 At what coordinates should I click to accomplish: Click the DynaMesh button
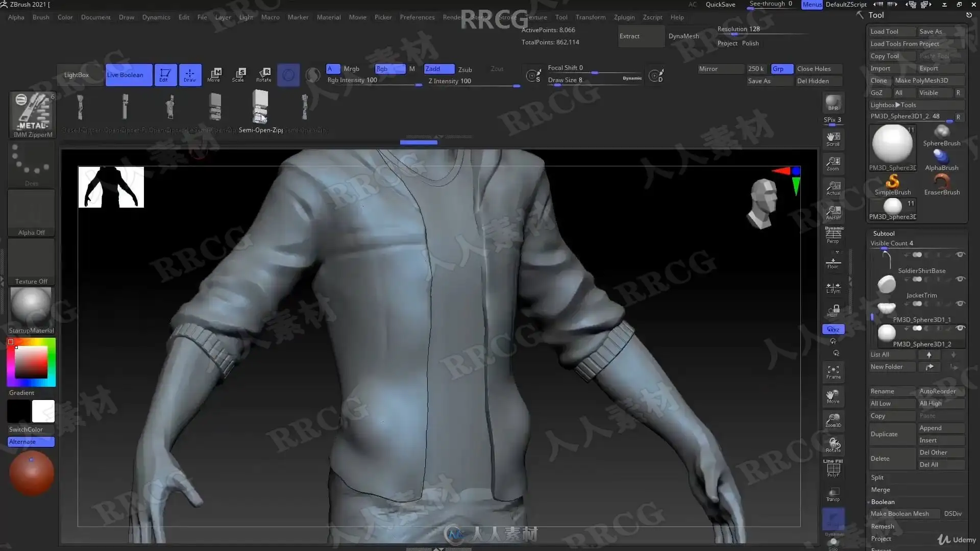point(683,36)
